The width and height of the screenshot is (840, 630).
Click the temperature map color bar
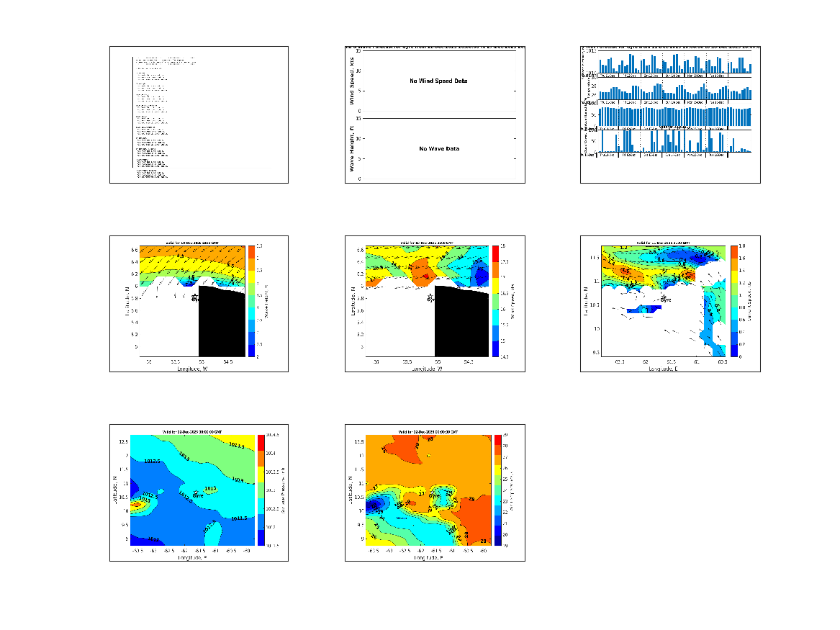tap(497, 490)
